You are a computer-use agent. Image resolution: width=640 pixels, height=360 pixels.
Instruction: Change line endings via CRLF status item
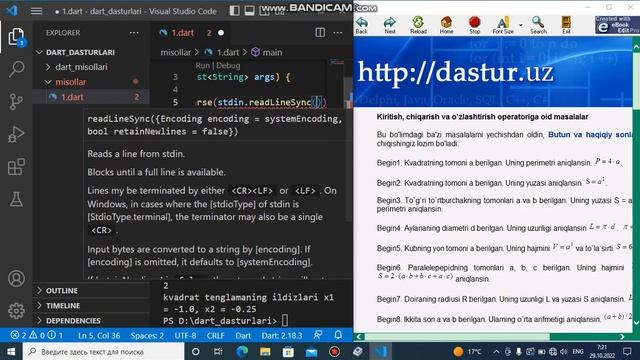pyautogui.click(x=216, y=336)
